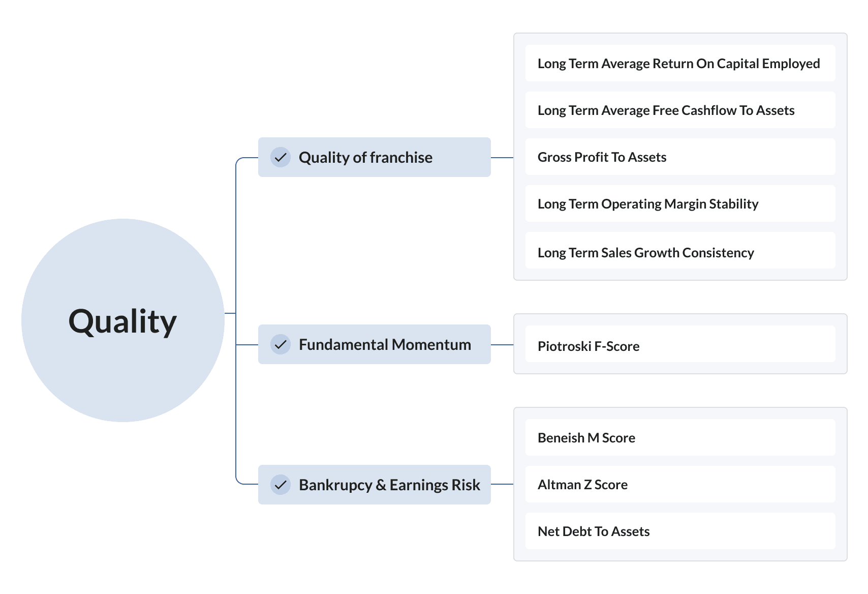Click the checkmark icon beside Quality of franchise
The image size is (868, 594).
281,157
